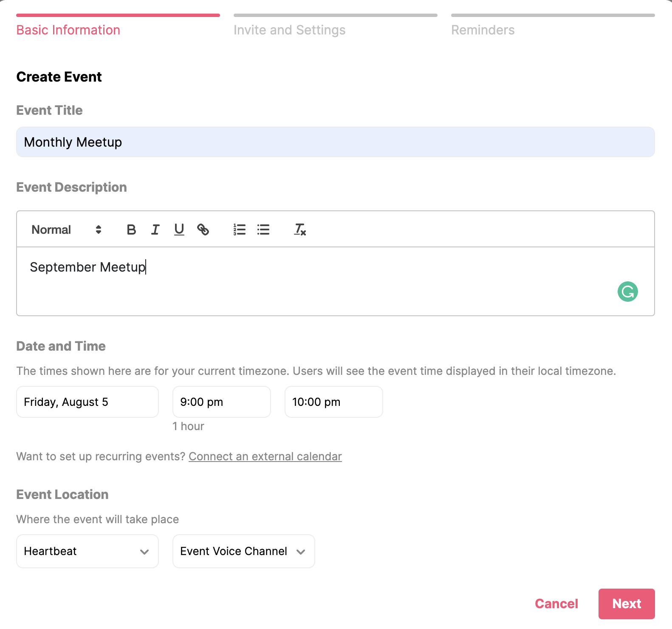Open the Event Voice Channel dropdown
Viewport: 672px width, 629px height.
point(244,551)
